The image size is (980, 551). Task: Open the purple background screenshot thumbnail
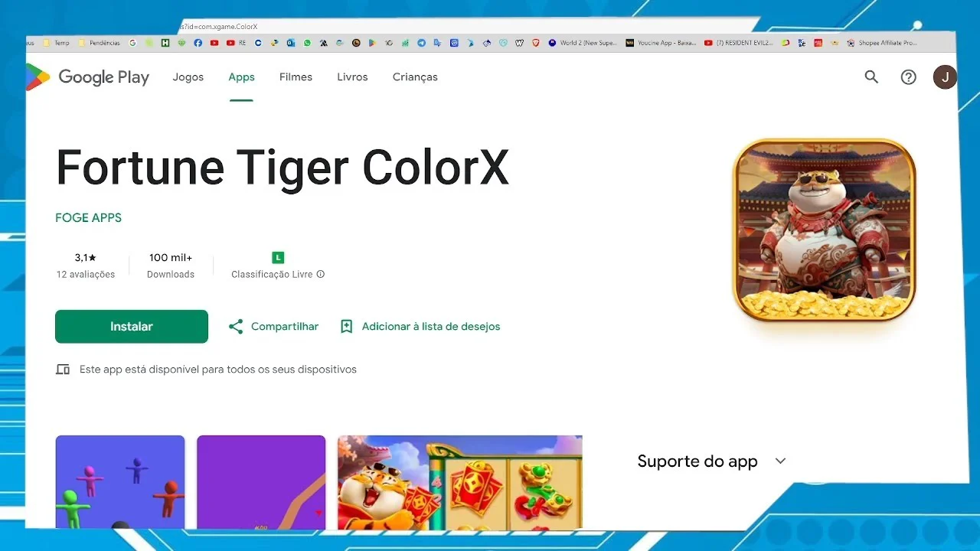(261, 481)
